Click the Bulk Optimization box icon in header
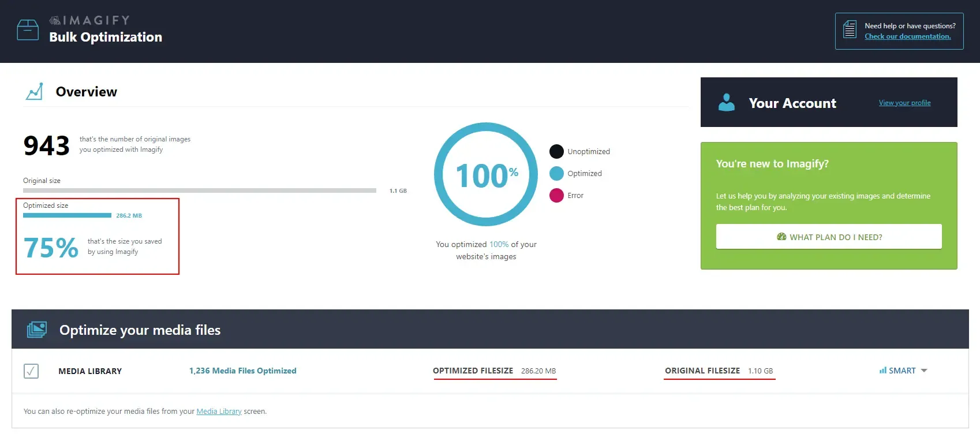The image size is (980, 441). (28, 29)
